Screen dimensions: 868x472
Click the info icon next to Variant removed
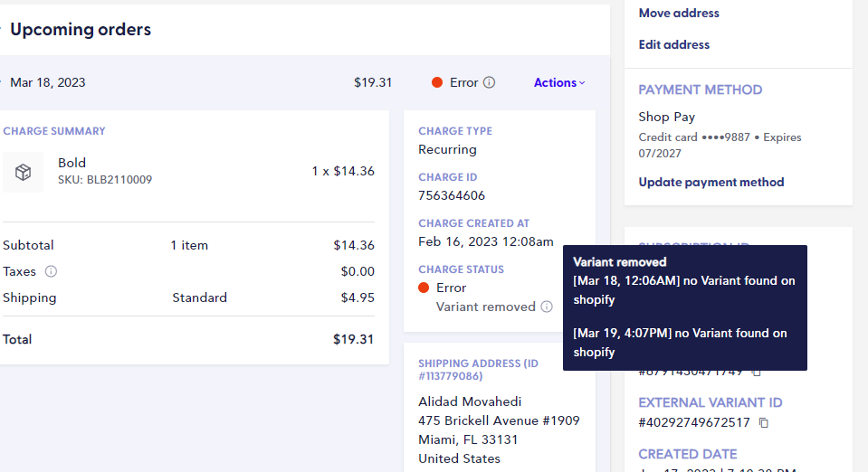coord(547,307)
